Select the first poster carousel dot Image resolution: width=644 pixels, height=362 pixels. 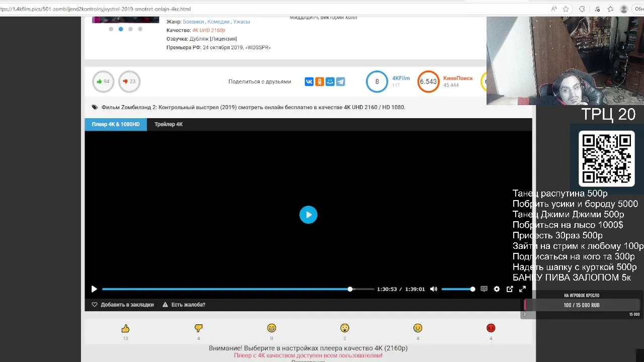(111, 29)
